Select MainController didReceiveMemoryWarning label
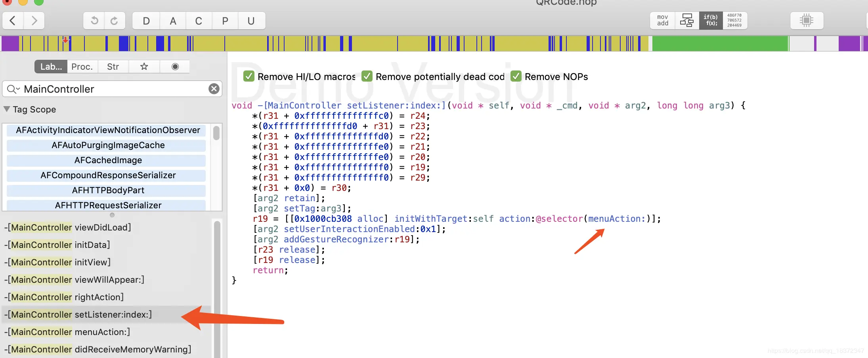 (x=107, y=349)
